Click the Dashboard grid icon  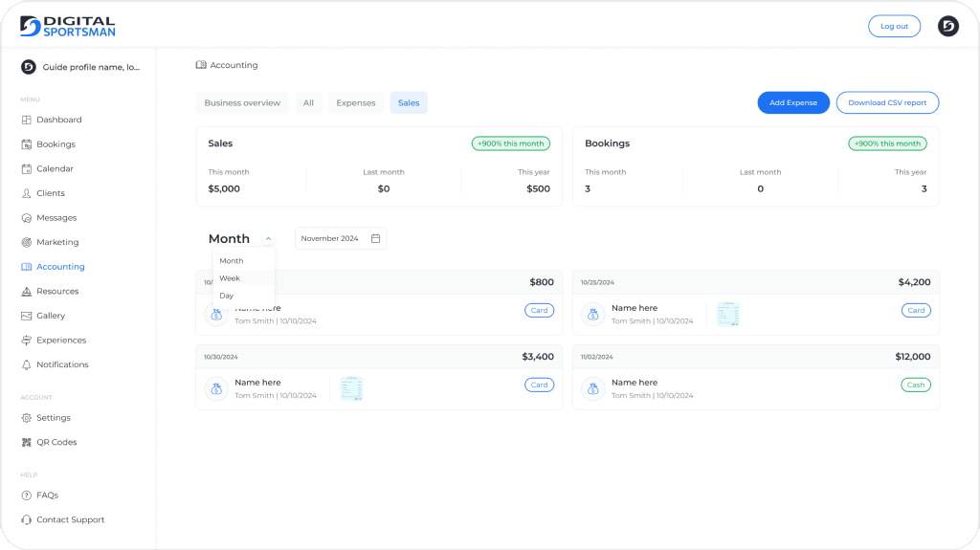(26, 120)
